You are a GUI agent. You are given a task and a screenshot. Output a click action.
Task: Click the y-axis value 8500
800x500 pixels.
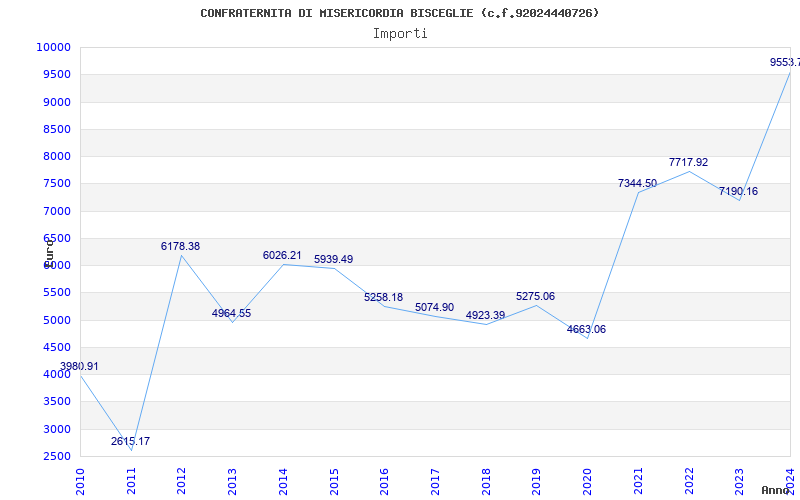[57, 129]
